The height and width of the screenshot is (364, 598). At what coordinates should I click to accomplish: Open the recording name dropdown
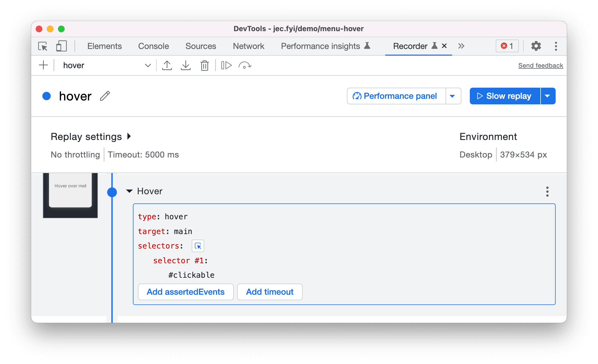point(148,65)
